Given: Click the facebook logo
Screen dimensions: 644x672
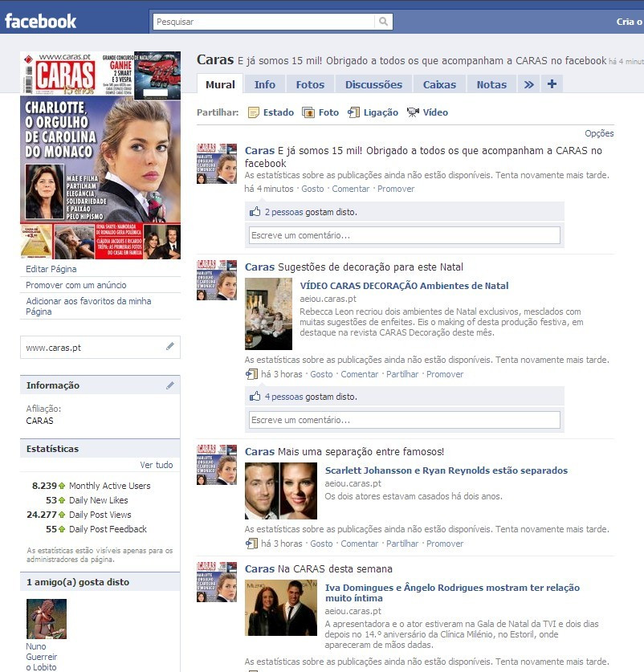Looking at the screenshot, I should coord(41,21).
